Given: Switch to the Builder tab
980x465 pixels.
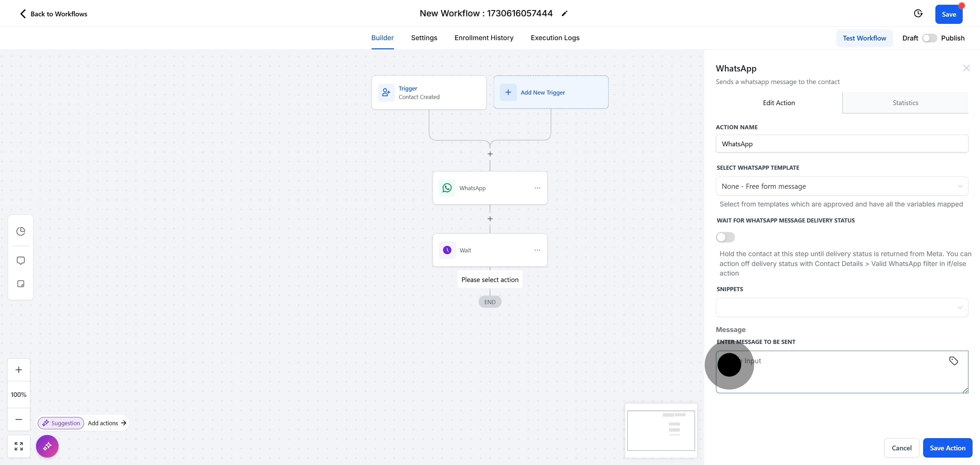Looking at the screenshot, I should pyautogui.click(x=382, y=38).
